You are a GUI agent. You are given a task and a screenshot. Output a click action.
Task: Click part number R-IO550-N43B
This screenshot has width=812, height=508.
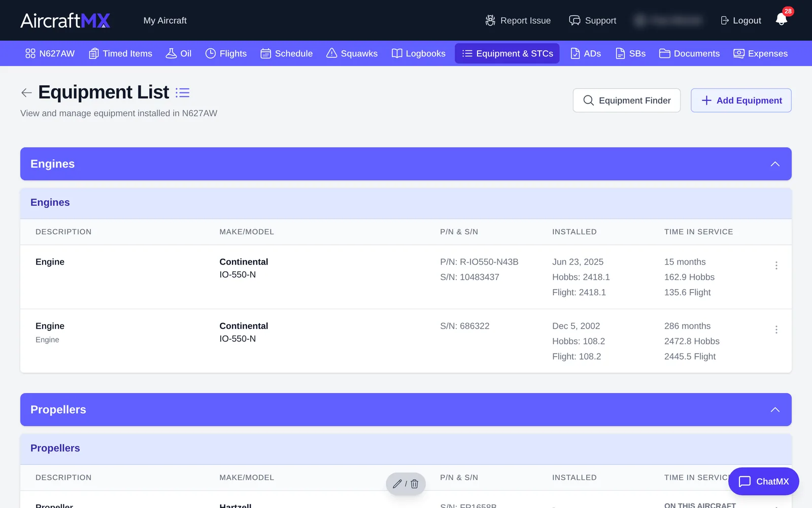(489, 262)
